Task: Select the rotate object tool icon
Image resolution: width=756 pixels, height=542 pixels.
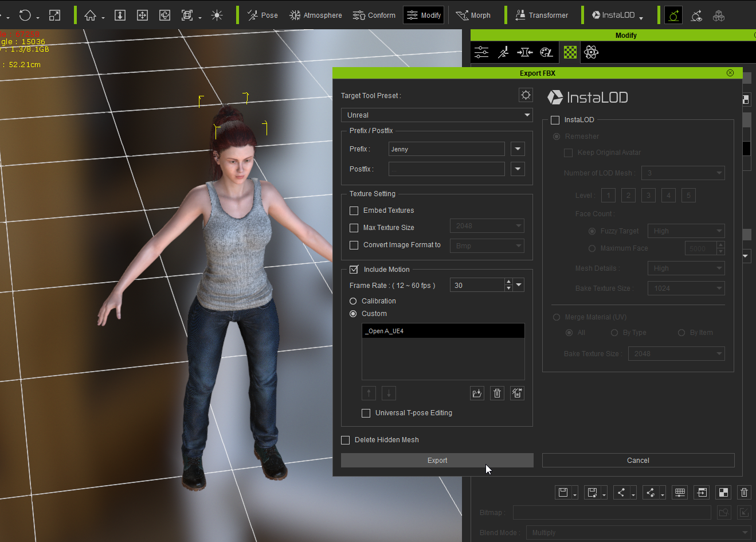Action: tap(164, 15)
